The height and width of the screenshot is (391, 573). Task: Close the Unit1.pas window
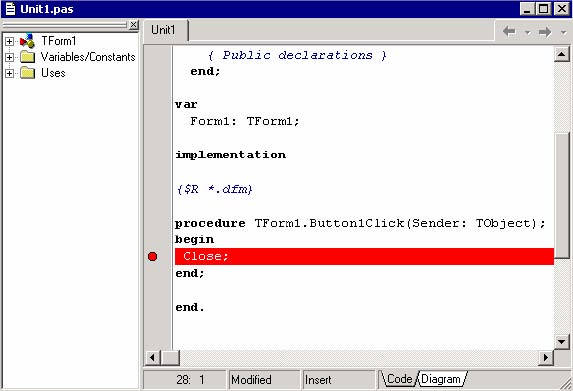click(562, 9)
